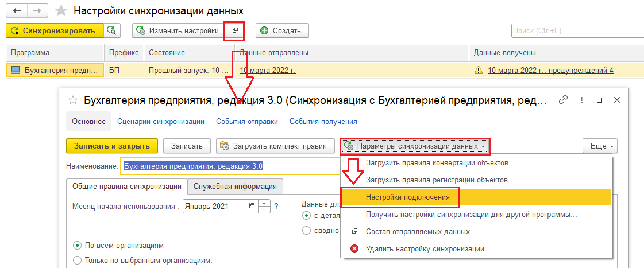Screen dimensions: 644x268
Task: Focus the Поиск (Ctrl+F) search field
Action: [577, 30]
